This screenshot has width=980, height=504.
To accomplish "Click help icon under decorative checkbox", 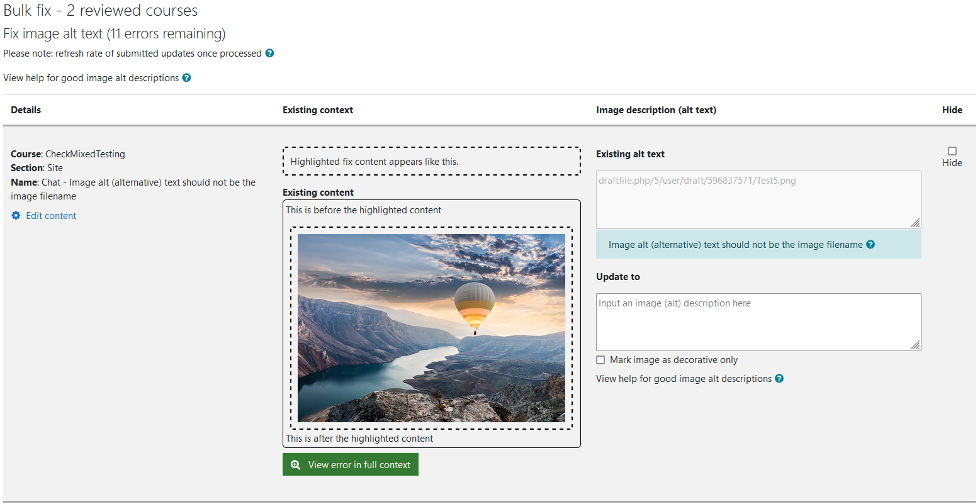I will click(x=779, y=379).
